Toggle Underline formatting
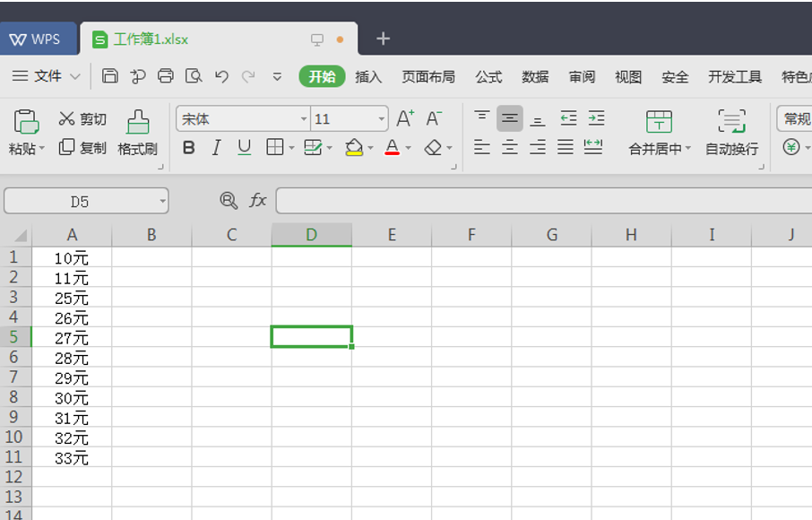The height and width of the screenshot is (520, 812). (244, 148)
